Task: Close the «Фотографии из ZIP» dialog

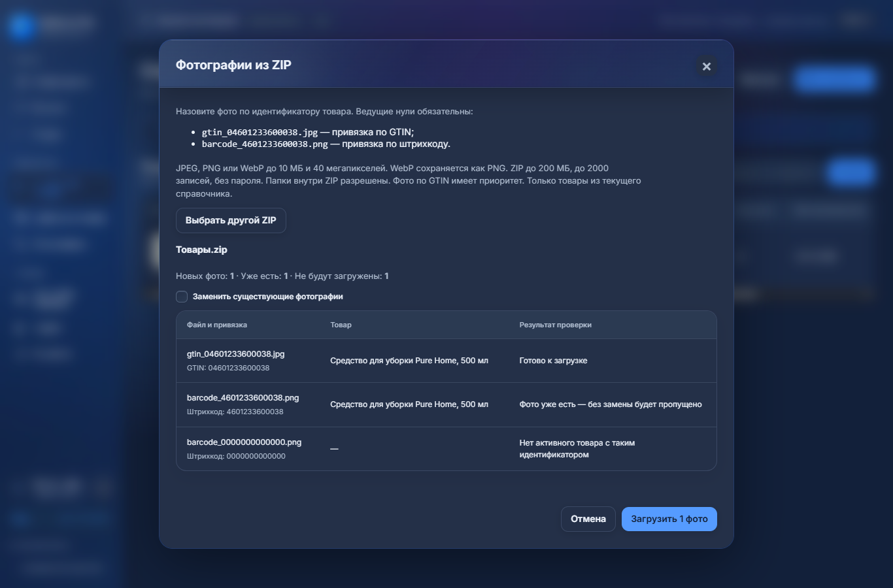Action: [x=706, y=67]
